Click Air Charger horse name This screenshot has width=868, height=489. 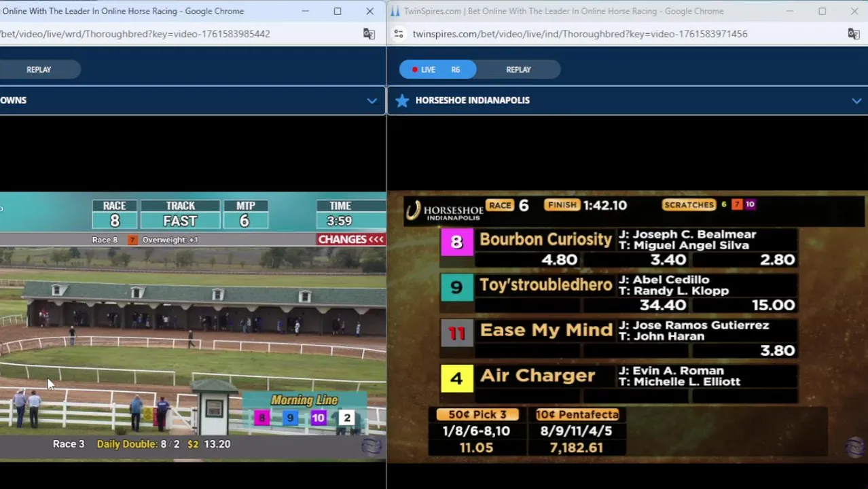(537, 376)
